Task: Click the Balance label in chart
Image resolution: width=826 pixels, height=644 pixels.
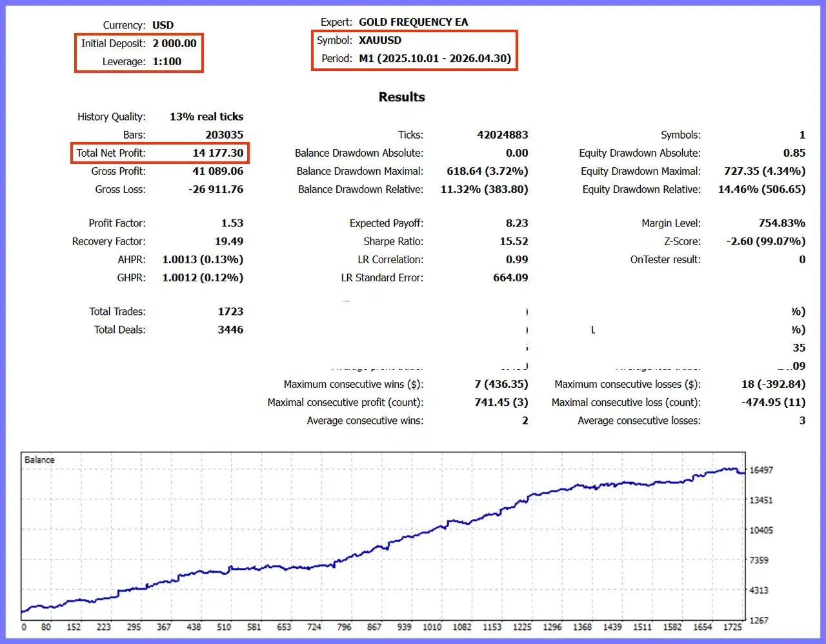Action: pyautogui.click(x=39, y=460)
